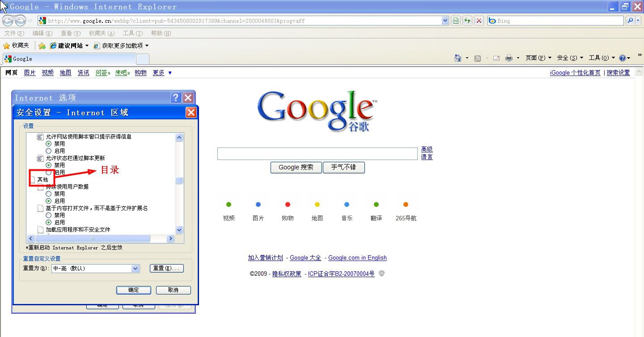Viewport: 644px width, 337px height.
Task: Click the 搜索设置 link
Action: pos(619,72)
